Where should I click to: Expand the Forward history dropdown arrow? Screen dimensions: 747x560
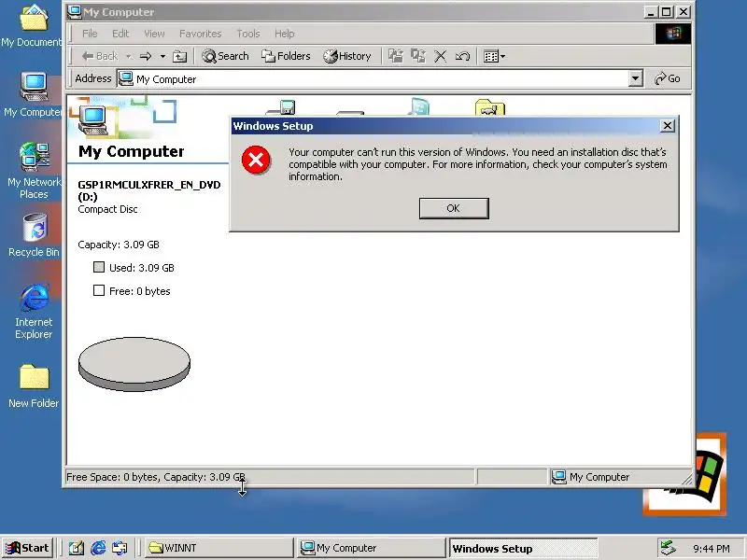click(x=162, y=56)
